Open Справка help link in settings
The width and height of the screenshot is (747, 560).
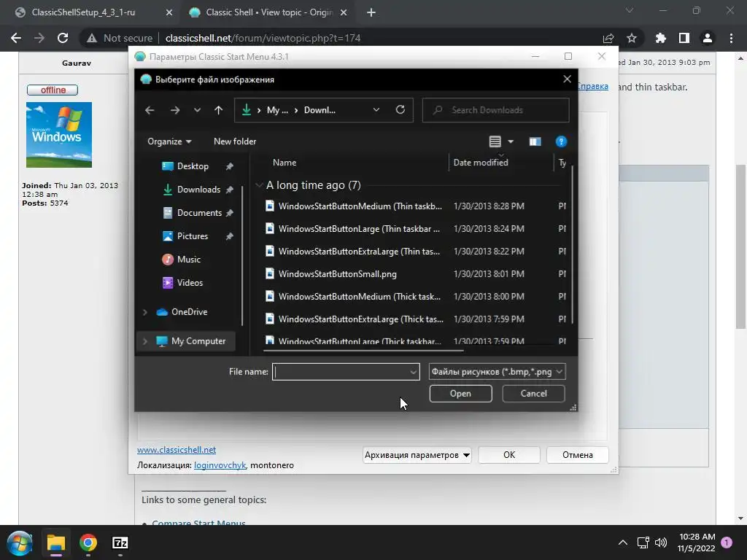click(x=592, y=86)
